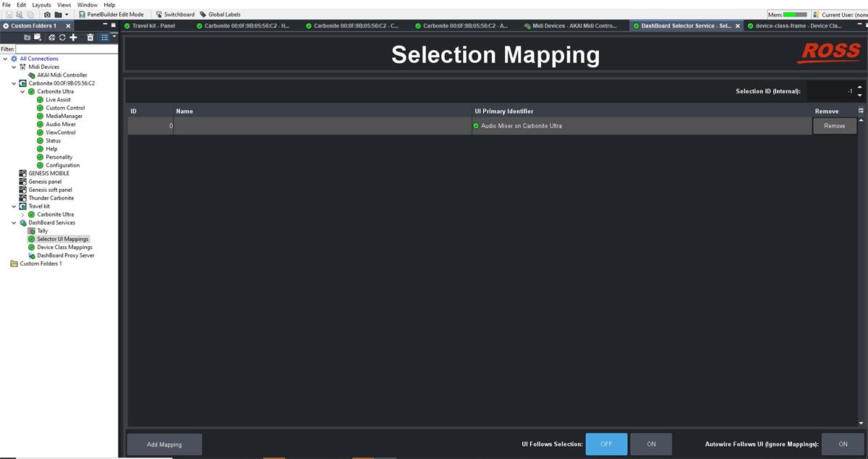Image resolution: width=868 pixels, height=459 pixels.
Task: Click the trash delete icon in tree toolbar
Action: pyautogui.click(x=90, y=37)
